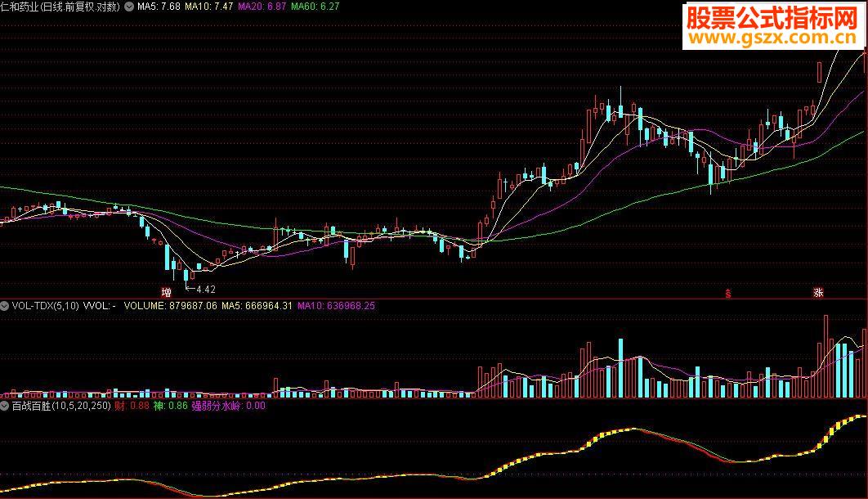The image size is (868, 499).
Task: Click the 仁和药业(日线.前复权.对数) chart title
Action: tap(60, 7)
